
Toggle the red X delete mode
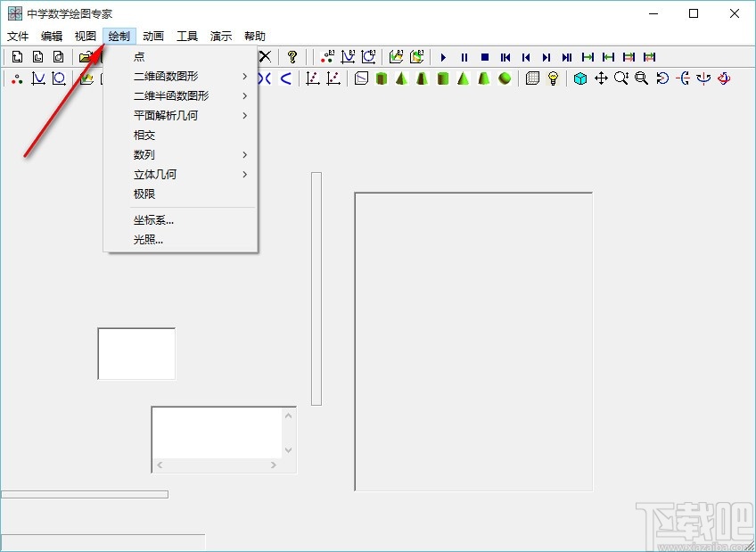pyautogui.click(x=263, y=55)
